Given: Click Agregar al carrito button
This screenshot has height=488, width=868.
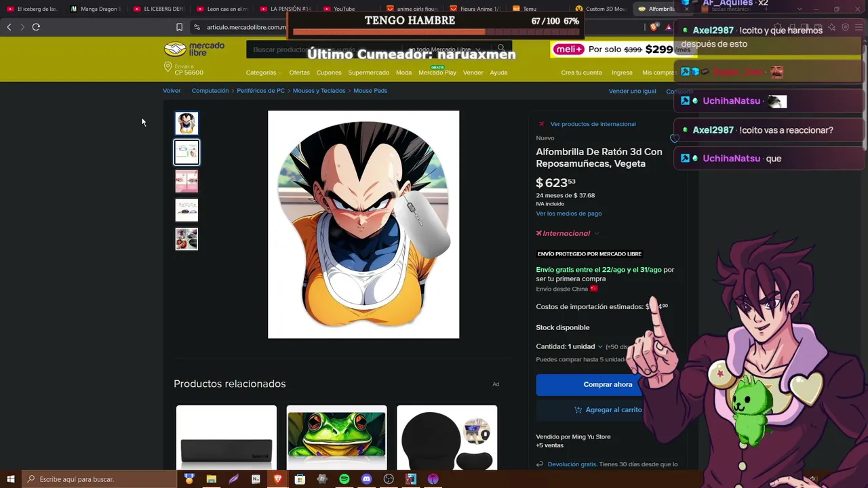Looking at the screenshot, I should point(608,409).
